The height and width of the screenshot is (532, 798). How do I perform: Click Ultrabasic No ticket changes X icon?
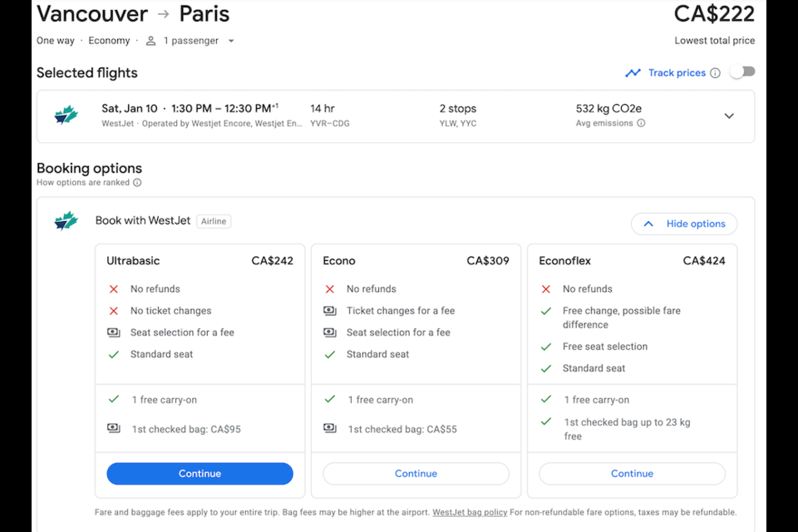point(114,311)
